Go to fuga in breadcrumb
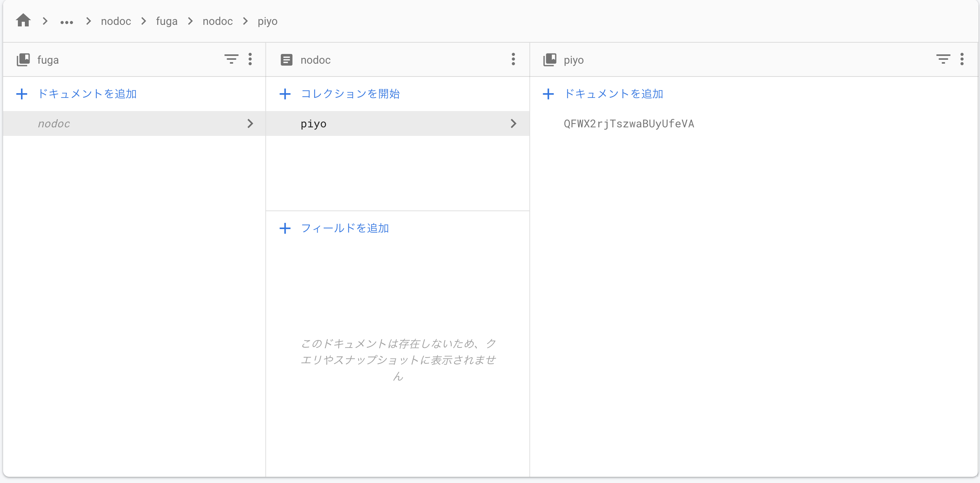The width and height of the screenshot is (980, 483). [x=167, y=21]
